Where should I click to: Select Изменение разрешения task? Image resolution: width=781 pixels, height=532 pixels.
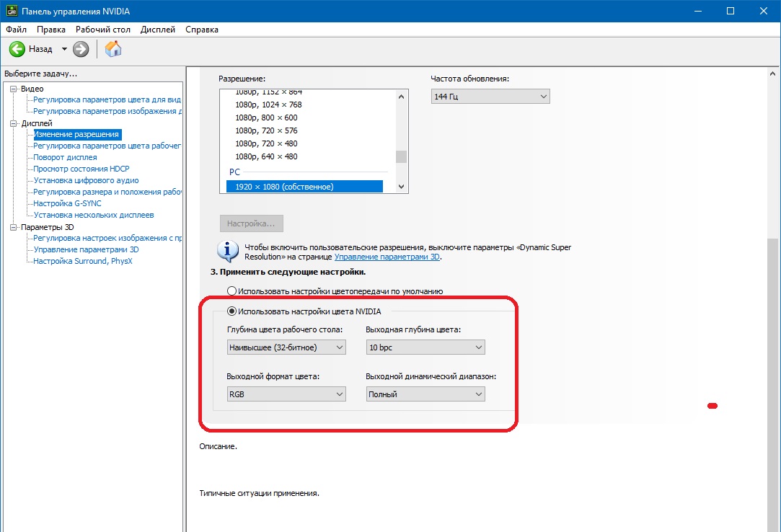point(76,134)
